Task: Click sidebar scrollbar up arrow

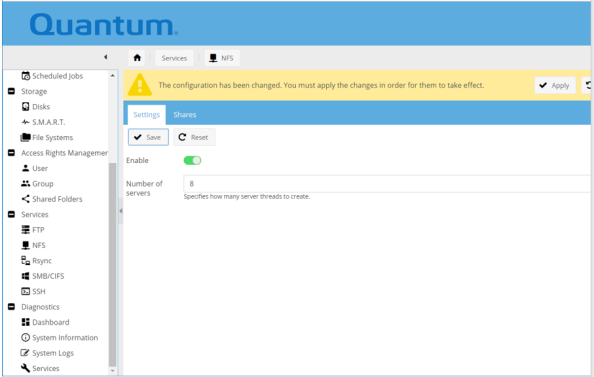Action: (113, 75)
